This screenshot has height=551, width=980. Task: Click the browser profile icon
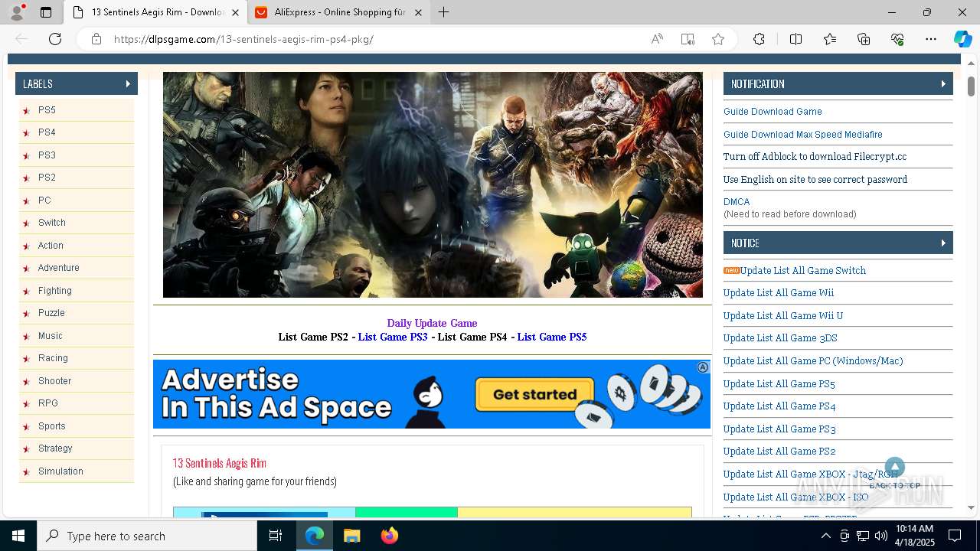pyautogui.click(x=17, y=12)
